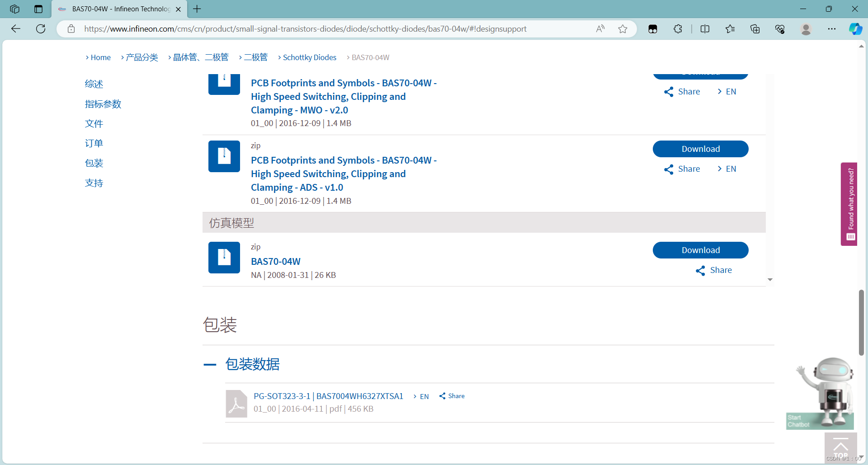
Task: Open workspaces icon in title bar
Action: click(14, 9)
